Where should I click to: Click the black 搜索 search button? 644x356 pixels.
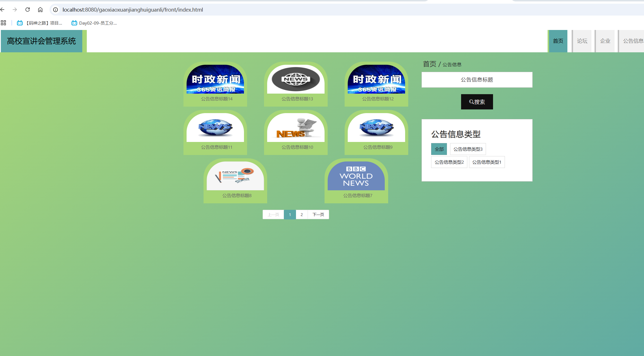pyautogui.click(x=477, y=102)
